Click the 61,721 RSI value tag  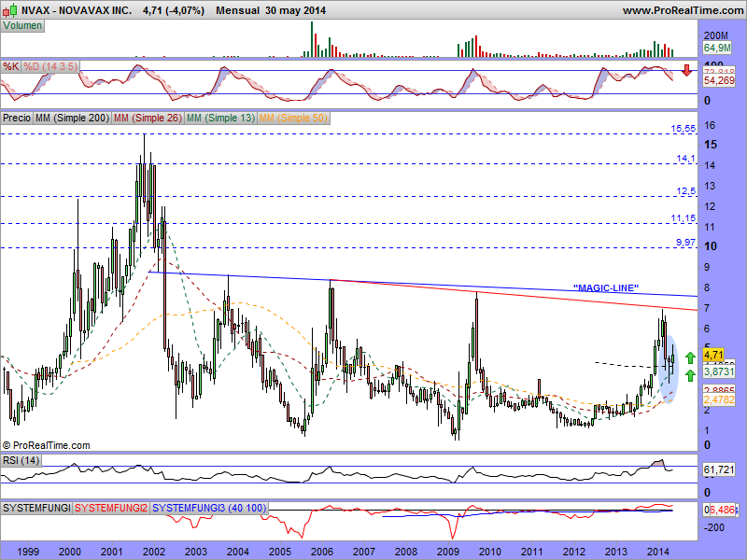(719, 470)
